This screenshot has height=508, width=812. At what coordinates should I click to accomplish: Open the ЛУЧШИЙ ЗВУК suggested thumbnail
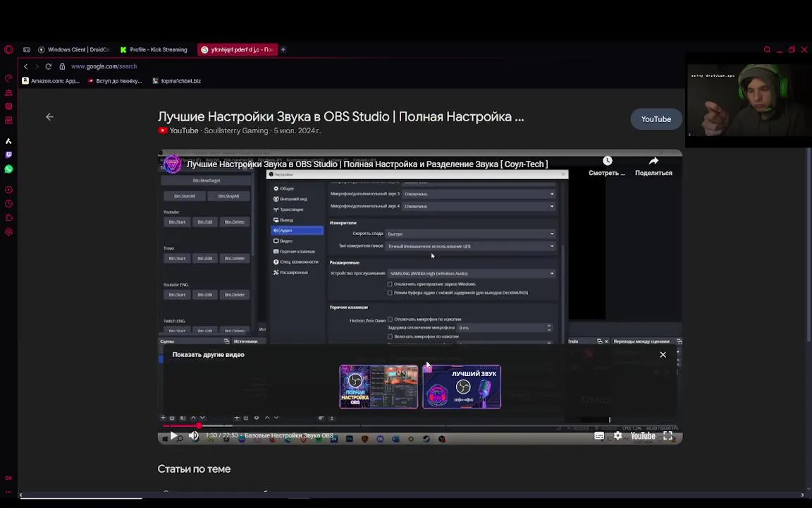(x=462, y=387)
